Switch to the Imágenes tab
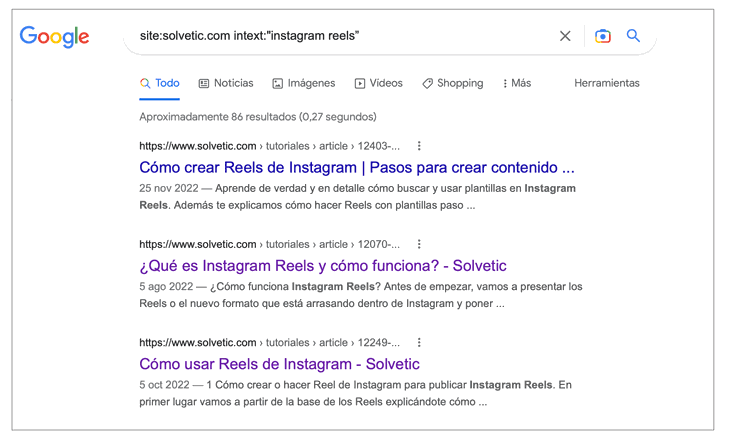The image size is (730, 447). click(304, 83)
